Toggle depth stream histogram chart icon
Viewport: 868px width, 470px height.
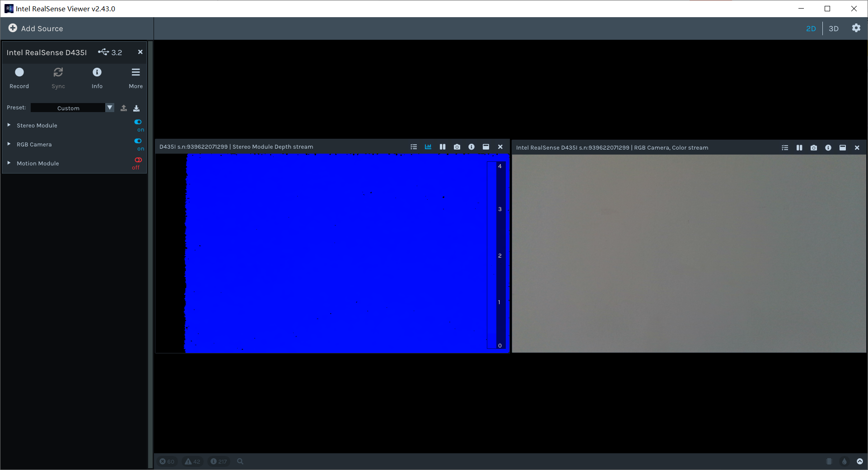[428, 147]
